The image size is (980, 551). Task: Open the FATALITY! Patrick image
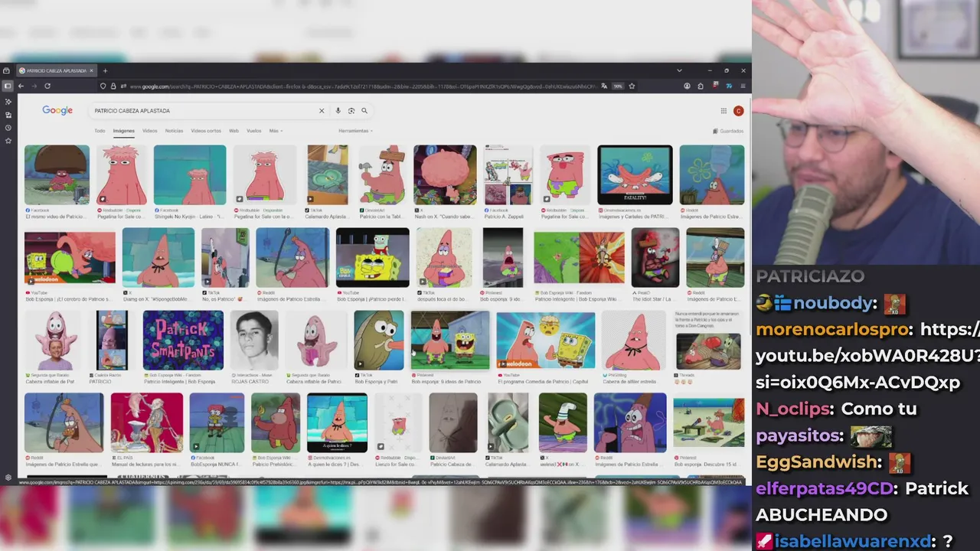[x=635, y=175]
